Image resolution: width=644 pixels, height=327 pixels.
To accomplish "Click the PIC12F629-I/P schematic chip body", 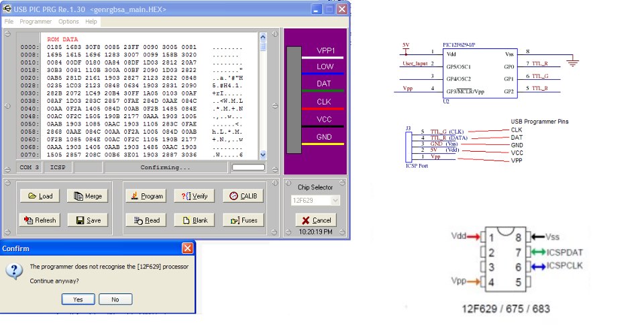I will pos(480,73).
